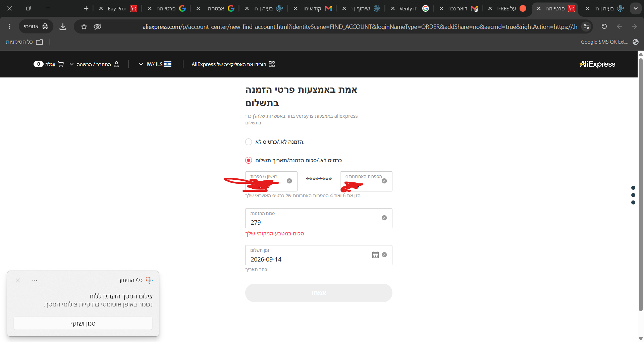The image size is (644, 342).
Task: Click the order amount field showing 279
Action: point(319,218)
